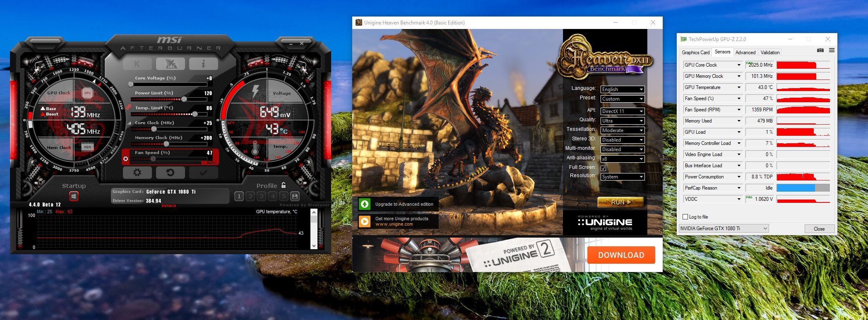Adjust the Power Limit slider
Viewport: 868px width, 320px height.
coord(169,99)
